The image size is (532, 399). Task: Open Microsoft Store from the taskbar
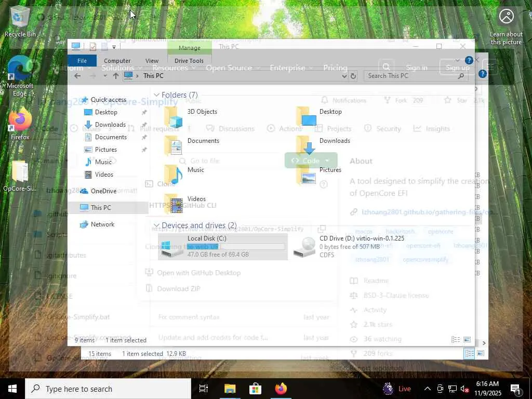255,389
